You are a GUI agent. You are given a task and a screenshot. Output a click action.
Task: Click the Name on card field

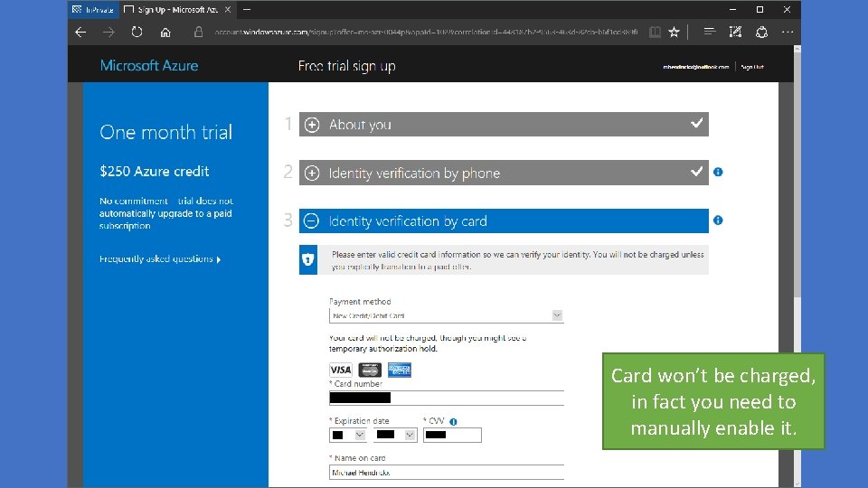click(446, 473)
